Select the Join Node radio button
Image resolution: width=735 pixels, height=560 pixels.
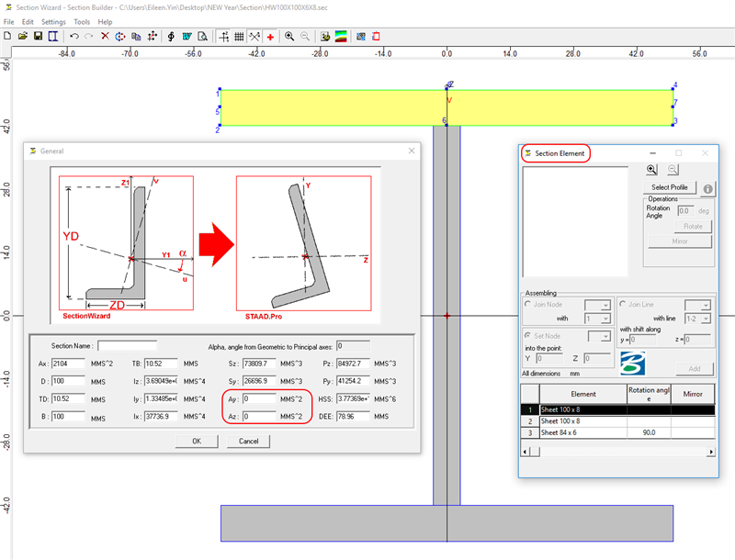526,305
